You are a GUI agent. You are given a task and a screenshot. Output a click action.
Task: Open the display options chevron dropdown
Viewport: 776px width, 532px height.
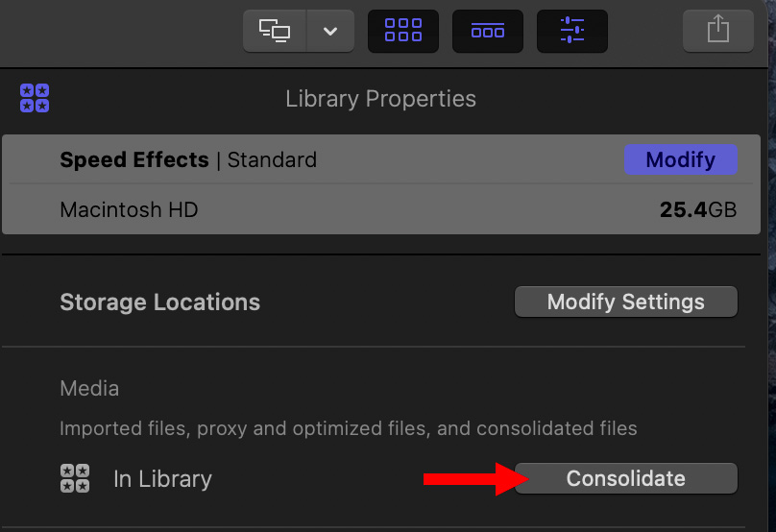point(330,31)
